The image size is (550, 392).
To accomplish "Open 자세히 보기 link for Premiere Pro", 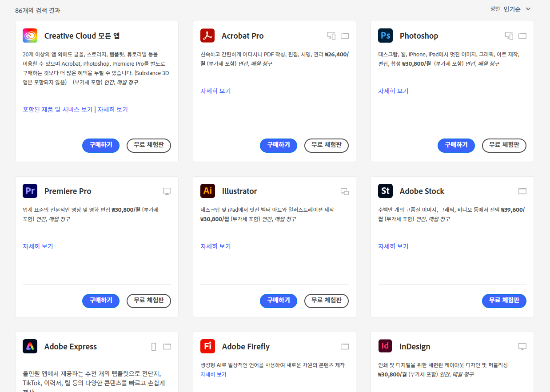I will tap(38, 246).
